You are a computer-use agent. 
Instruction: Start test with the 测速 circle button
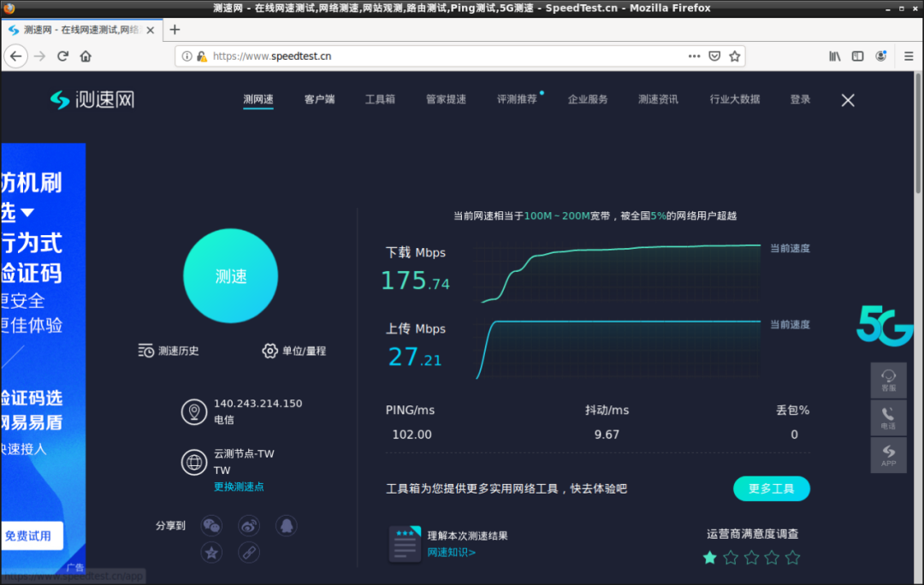230,275
